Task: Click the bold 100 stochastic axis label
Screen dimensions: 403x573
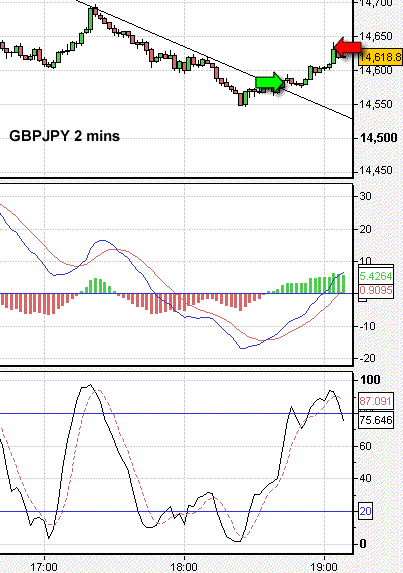Action: (x=370, y=380)
